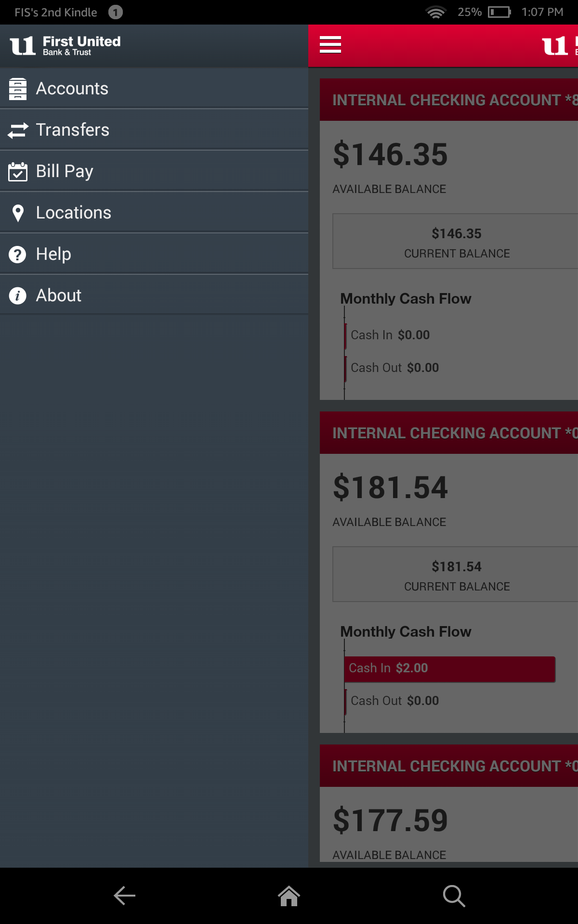Viewport: 578px width, 924px height.
Task: Tap the search magnifier icon
Action: pyautogui.click(x=454, y=896)
